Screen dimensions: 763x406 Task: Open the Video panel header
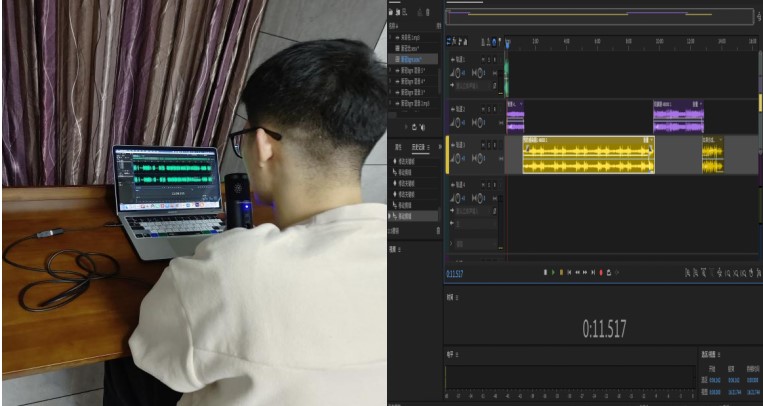point(395,249)
